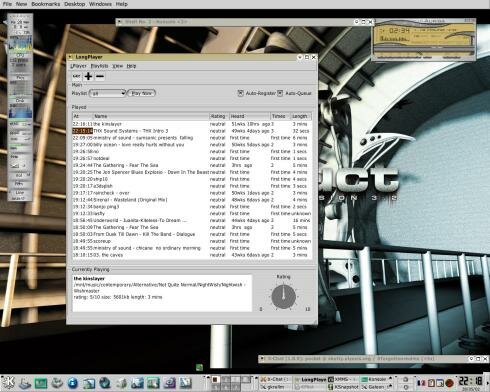Sort by the Name column header
The image size is (490, 392).
coord(150,116)
